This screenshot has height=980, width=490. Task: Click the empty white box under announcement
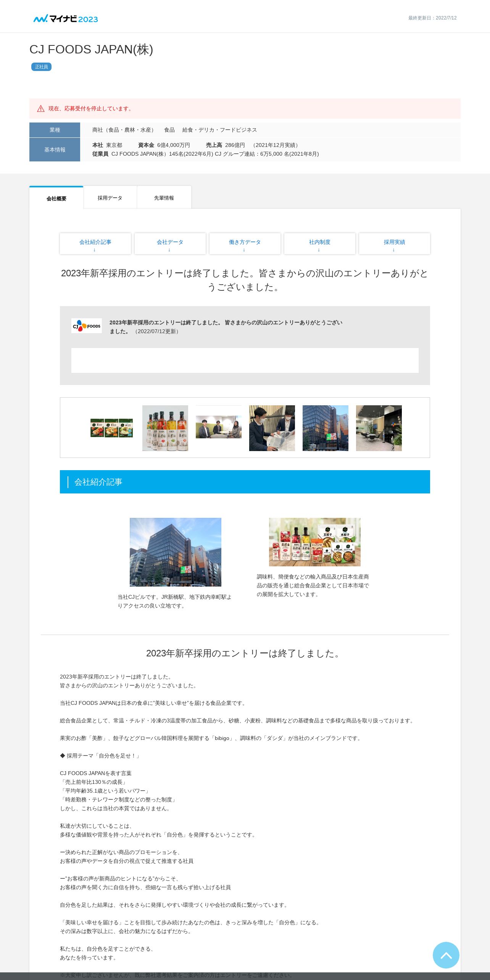245,360
